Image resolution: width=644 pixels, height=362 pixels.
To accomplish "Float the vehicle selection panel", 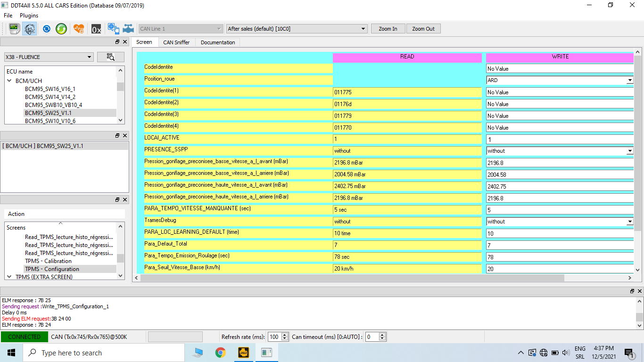I will pos(117,42).
